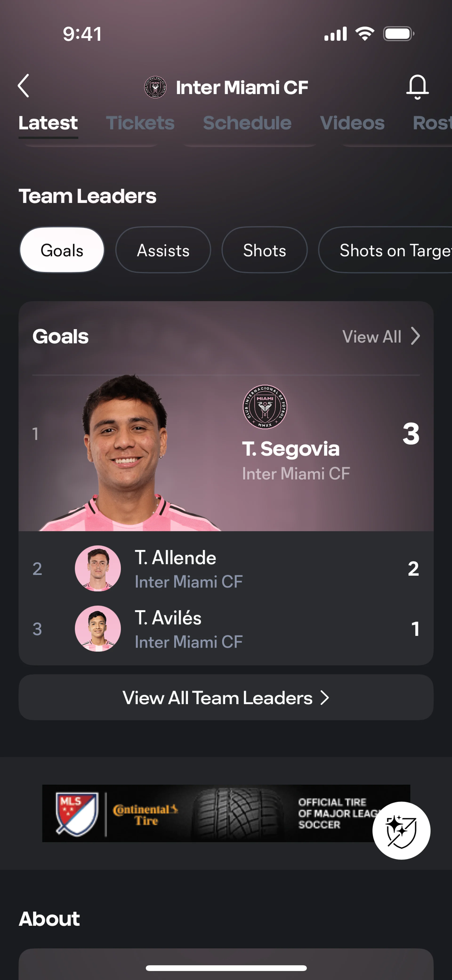Tap chevron on View All Team Leaders
This screenshot has height=980, width=452.
point(325,698)
